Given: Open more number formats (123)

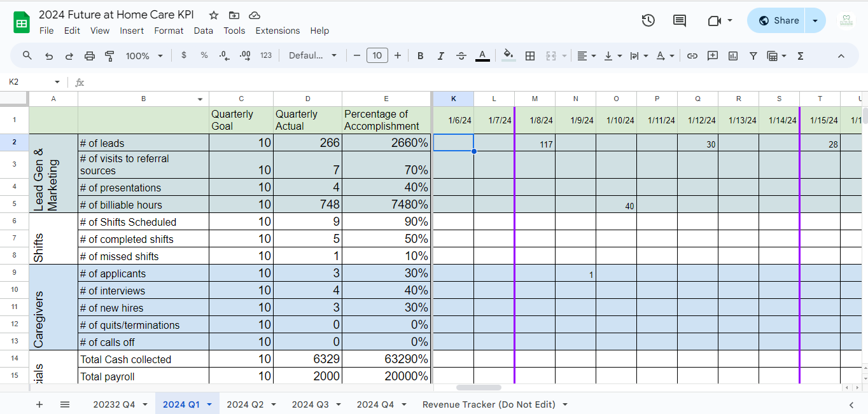Looking at the screenshot, I should [x=266, y=55].
